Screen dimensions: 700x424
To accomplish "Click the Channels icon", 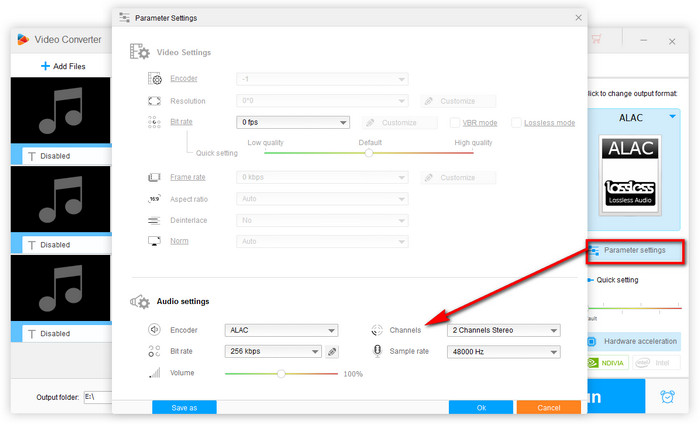I will click(377, 330).
